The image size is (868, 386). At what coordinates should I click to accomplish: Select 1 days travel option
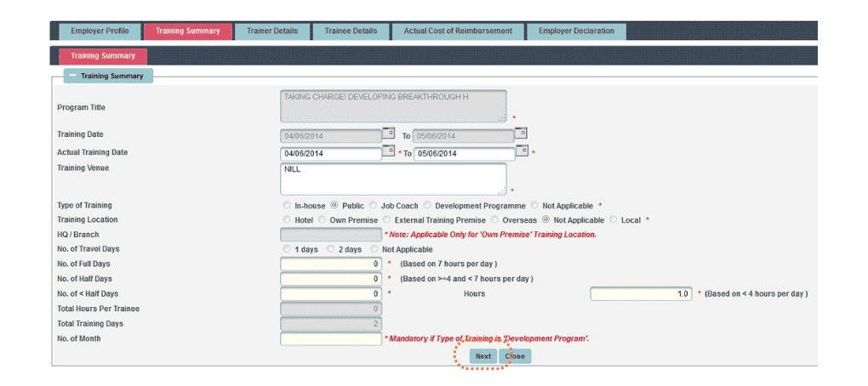[287, 249]
